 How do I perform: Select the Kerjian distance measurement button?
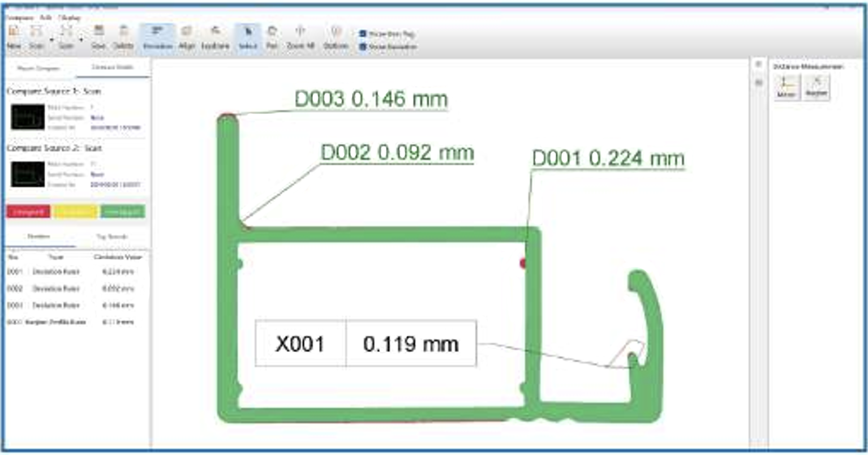[817, 87]
